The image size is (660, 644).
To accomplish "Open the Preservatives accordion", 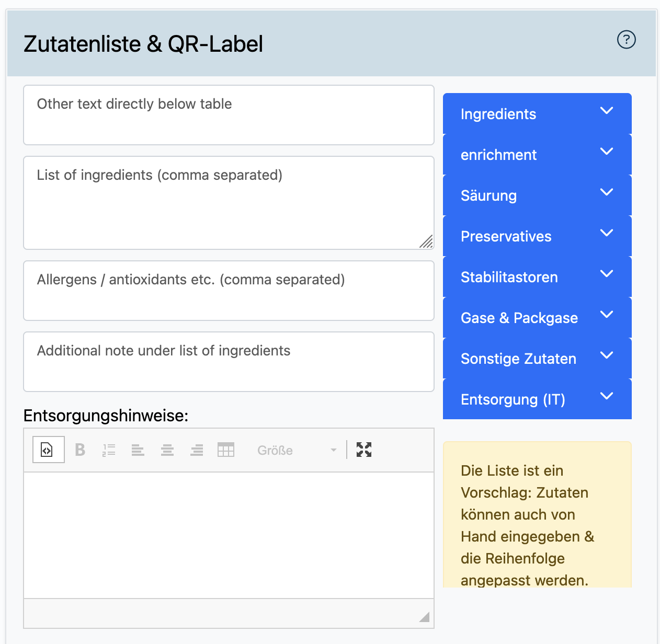I will [x=537, y=236].
